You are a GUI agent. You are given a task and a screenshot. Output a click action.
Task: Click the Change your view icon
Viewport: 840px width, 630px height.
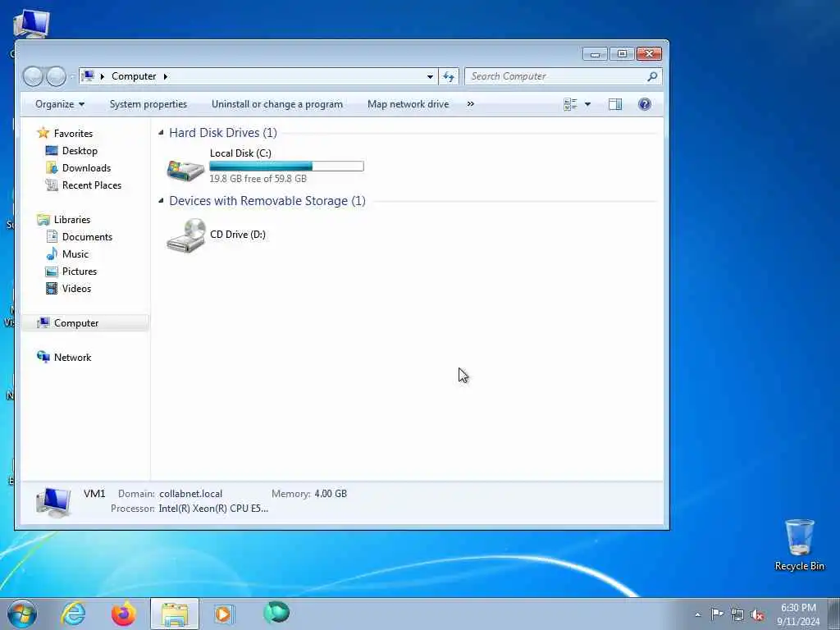(x=571, y=104)
